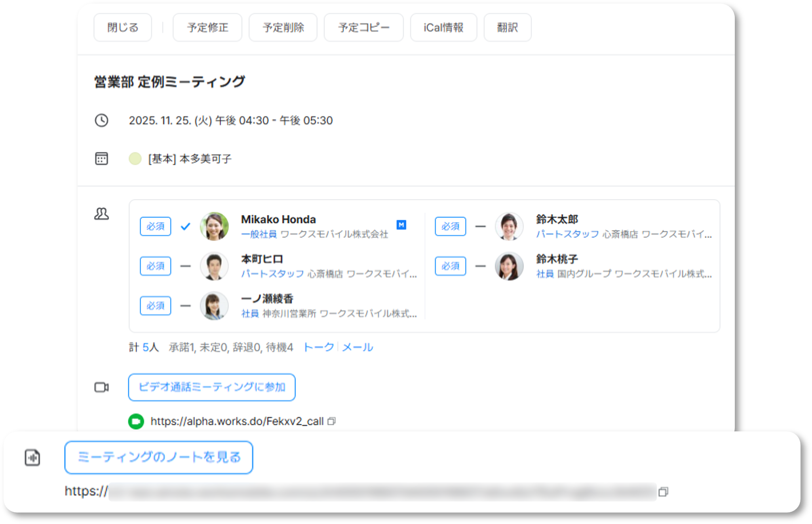Click the 必須 tag for 一ノ瀬綾香
Screen dimensions: 812x524
(155, 306)
